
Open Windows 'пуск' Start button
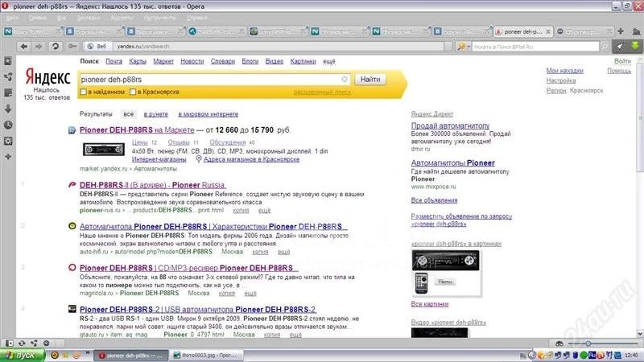point(23,355)
